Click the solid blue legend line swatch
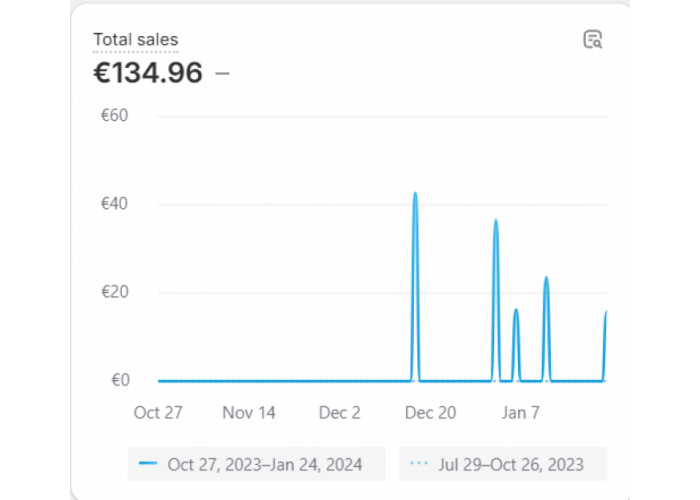The image size is (700, 500). tap(148, 463)
